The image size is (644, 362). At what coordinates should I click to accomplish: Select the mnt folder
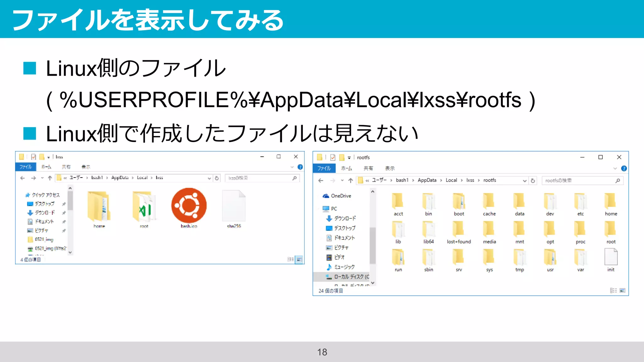point(519,232)
